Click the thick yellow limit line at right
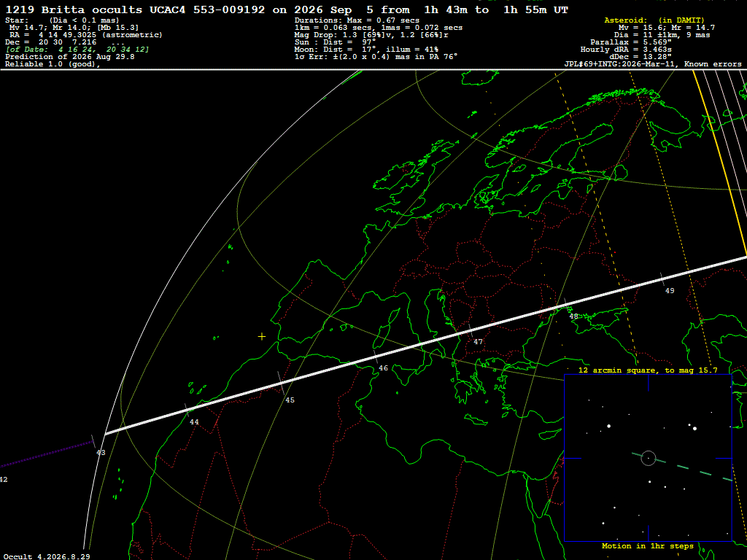747x560 pixels. tap(719, 163)
